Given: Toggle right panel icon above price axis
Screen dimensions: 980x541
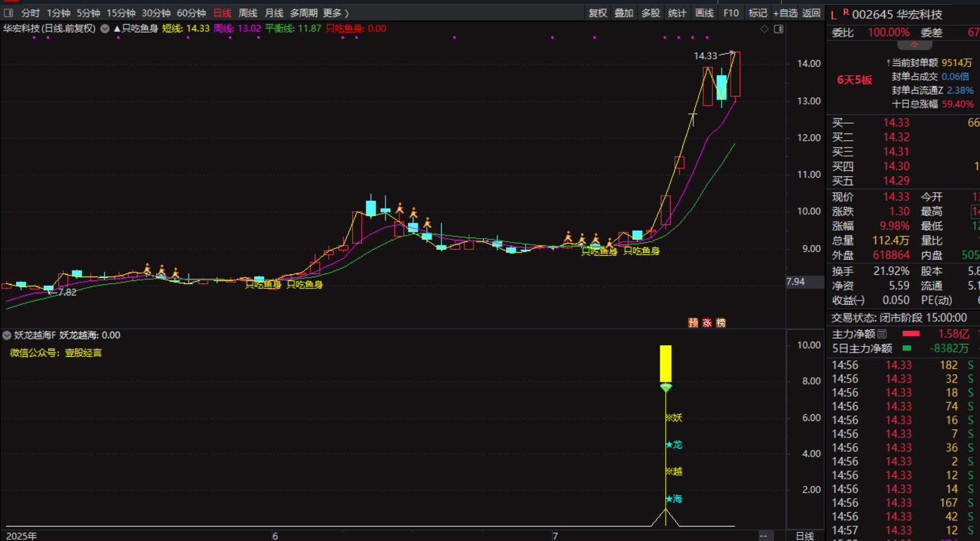Looking at the screenshot, I should (x=778, y=29).
